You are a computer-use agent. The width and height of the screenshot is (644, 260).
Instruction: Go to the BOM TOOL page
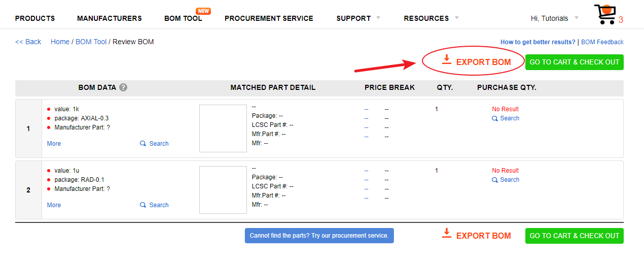tap(183, 18)
